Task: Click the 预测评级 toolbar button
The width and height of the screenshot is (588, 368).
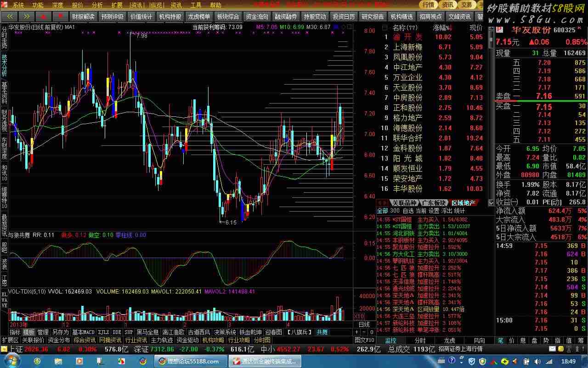Action: coord(112,17)
